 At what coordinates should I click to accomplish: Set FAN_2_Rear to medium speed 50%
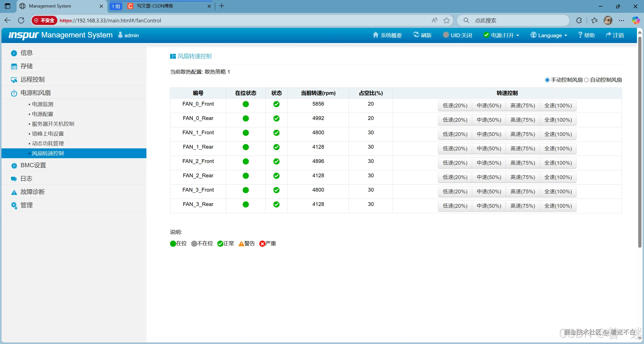pyautogui.click(x=489, y=177)
